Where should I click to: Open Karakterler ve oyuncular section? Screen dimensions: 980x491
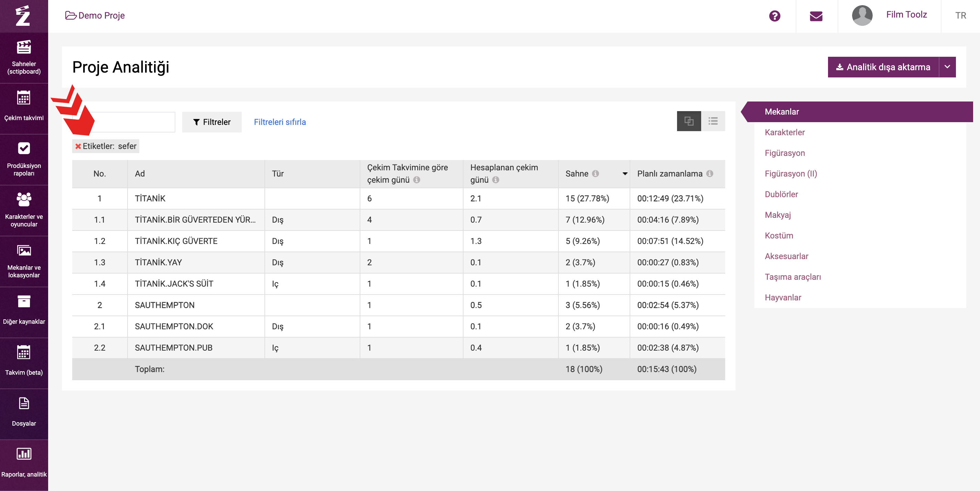[24, 211]
